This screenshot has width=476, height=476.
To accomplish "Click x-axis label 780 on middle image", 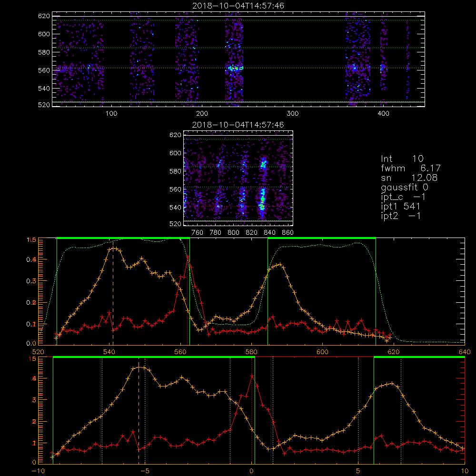I will pos(216,233).
